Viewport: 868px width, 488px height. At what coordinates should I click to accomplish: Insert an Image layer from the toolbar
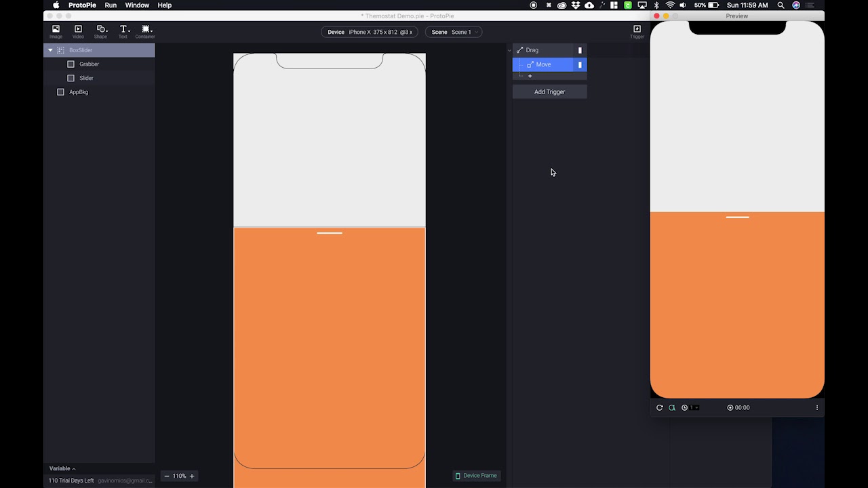coord(56,31)
